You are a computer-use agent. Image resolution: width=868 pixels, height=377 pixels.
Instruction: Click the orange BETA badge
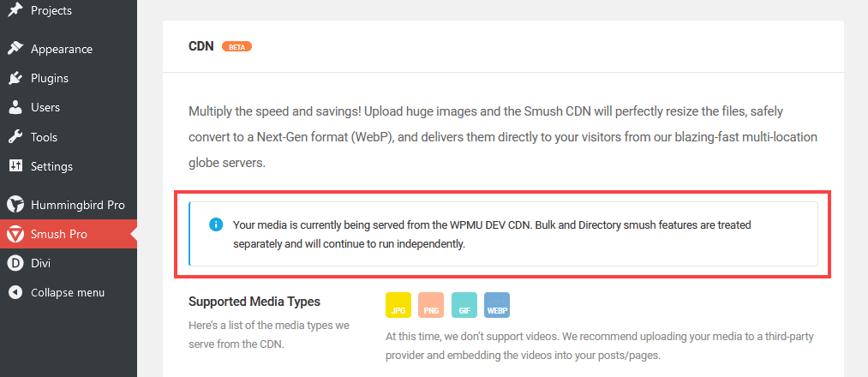(x=237, y=46)
